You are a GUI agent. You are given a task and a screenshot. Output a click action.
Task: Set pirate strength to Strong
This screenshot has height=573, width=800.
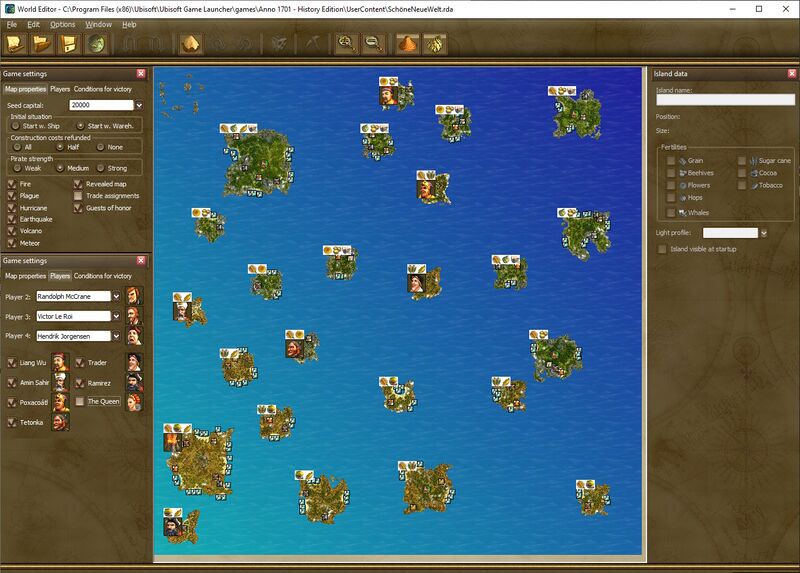(101, 168)
